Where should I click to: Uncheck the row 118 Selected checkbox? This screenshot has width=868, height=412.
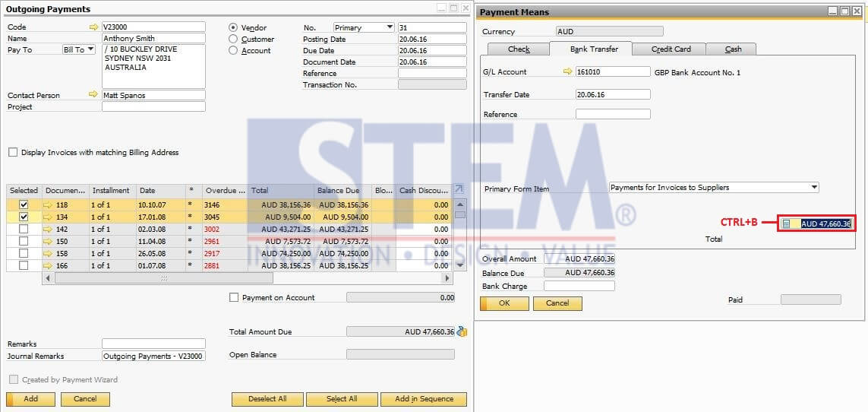coord(24,205)
